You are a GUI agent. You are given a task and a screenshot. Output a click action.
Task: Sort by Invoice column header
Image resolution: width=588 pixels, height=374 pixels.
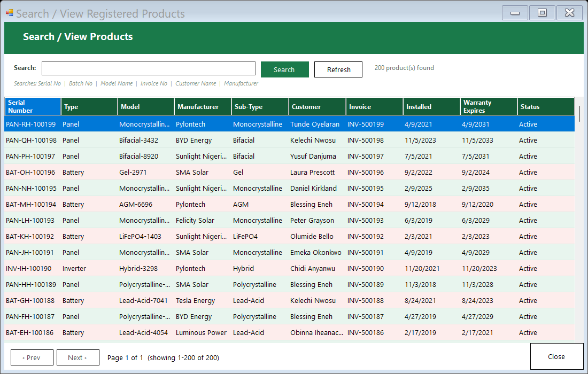375,106
